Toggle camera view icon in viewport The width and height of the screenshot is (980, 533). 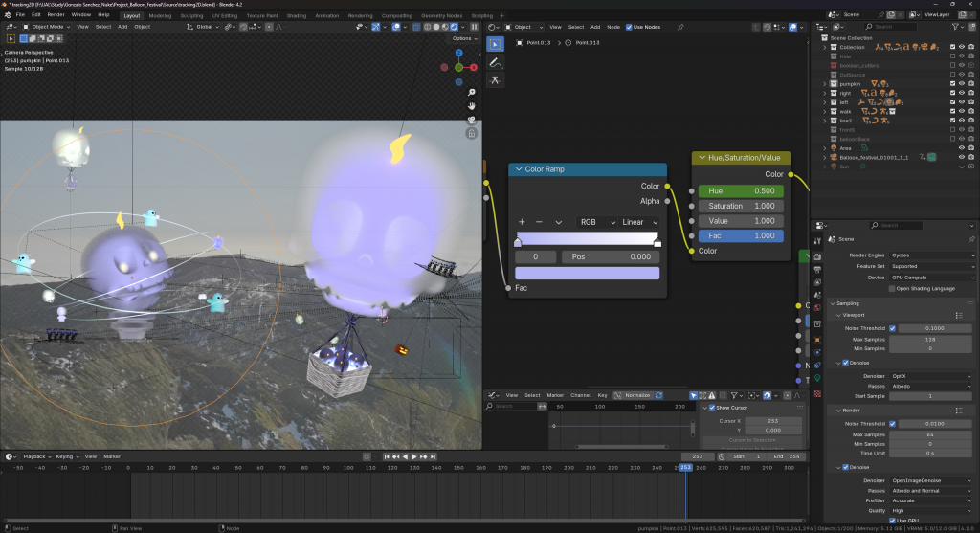pos(472,120)
